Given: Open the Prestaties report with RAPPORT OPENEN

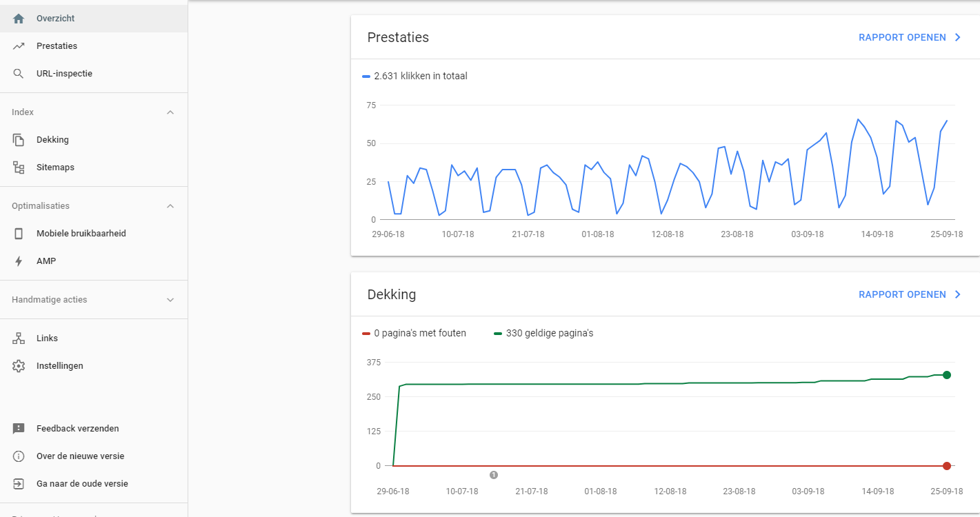Looking at the screenshot, I should tap(909, 38).
